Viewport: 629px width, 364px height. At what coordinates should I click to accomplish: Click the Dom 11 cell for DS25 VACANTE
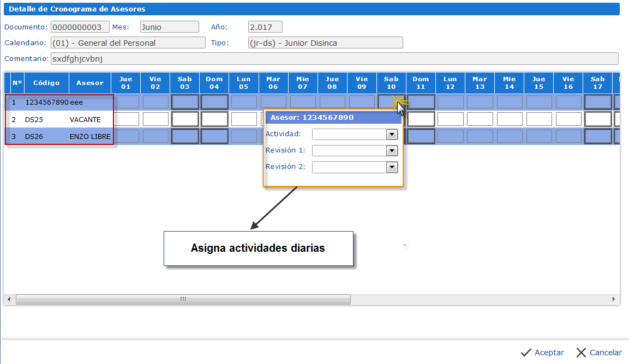(x=421, y=119)
